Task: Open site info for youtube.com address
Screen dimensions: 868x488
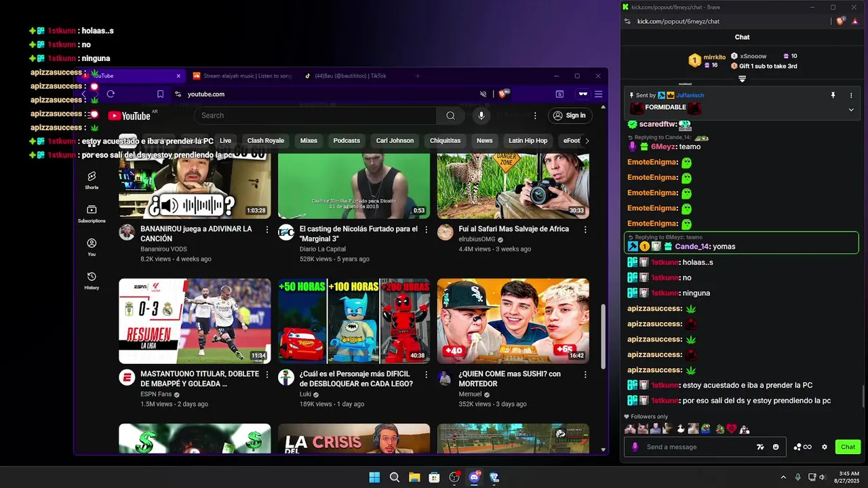Action: pos(178,94)
